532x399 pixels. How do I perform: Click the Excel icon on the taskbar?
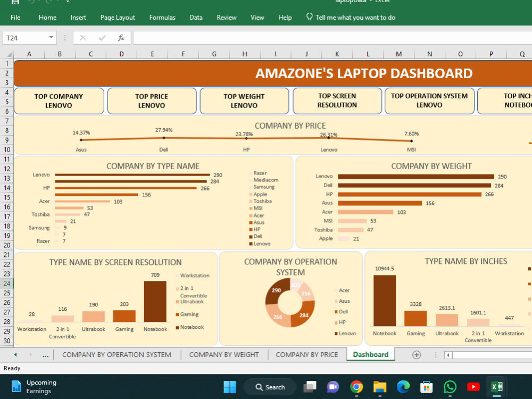[x=496, y=387]
